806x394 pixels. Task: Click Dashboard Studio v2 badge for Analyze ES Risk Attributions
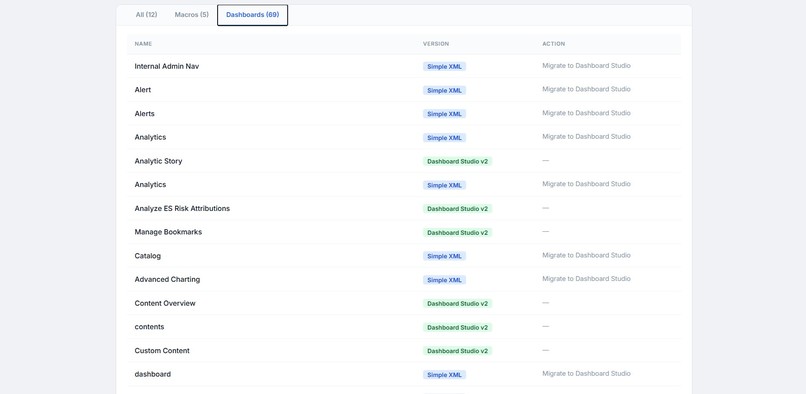(x=457, y=208)
